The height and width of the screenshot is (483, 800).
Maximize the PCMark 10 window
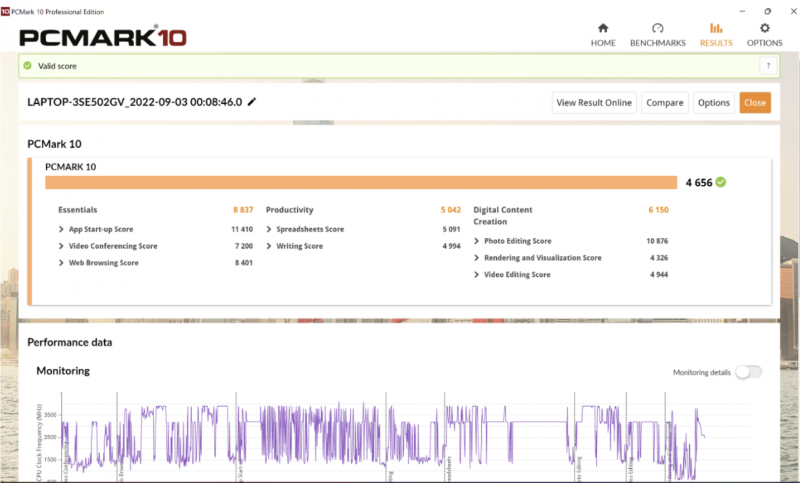click(767, 11)
